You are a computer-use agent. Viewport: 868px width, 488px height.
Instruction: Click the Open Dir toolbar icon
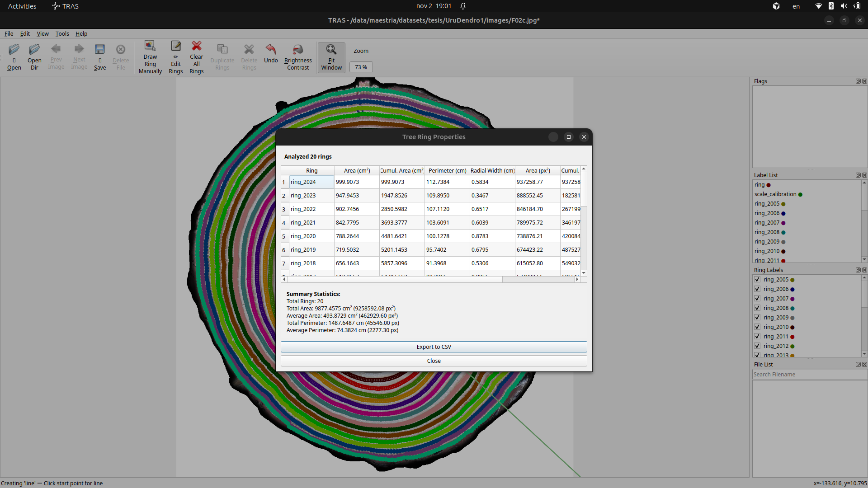coord(34,57)
